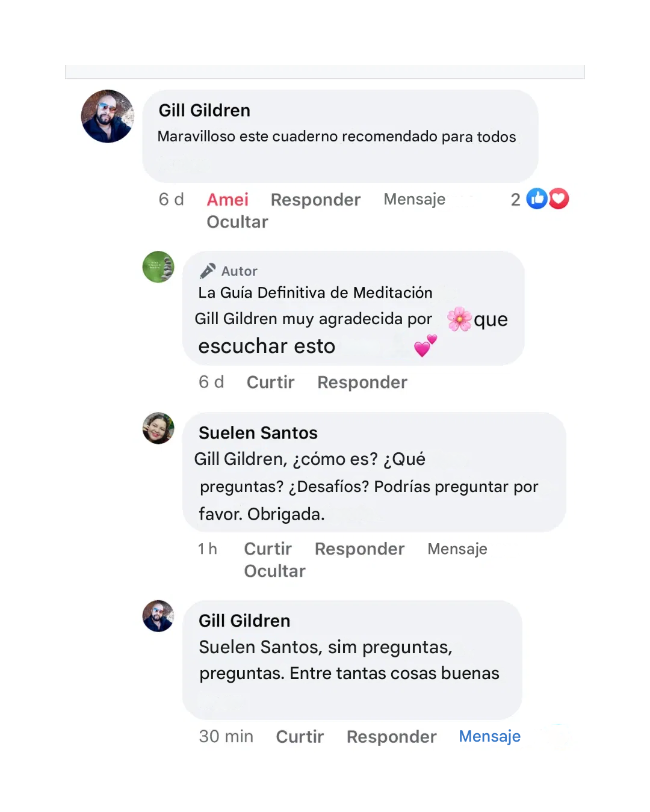The image size is (650, 812).
Task: Like the author reply with Curtir
Action: coord(270,382)
